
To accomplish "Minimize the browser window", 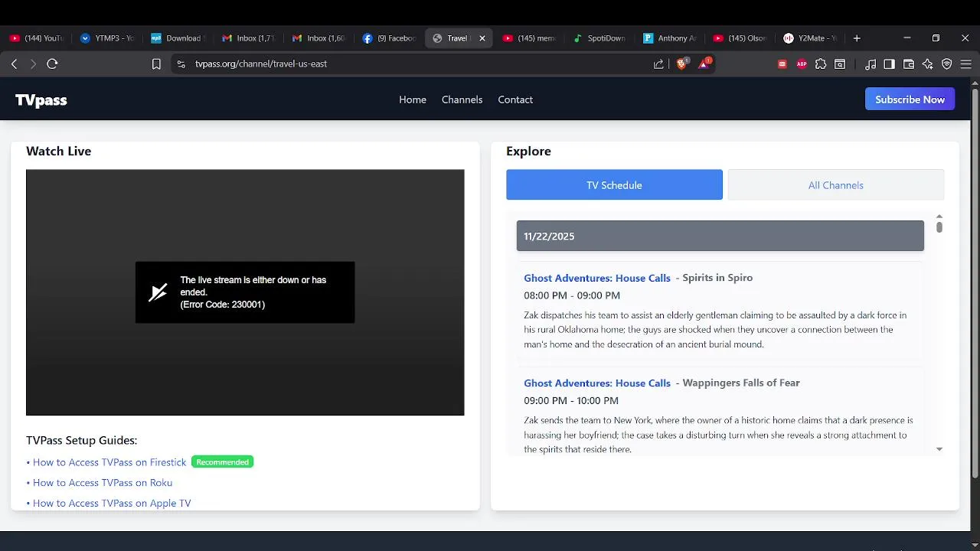I will 907,38.
